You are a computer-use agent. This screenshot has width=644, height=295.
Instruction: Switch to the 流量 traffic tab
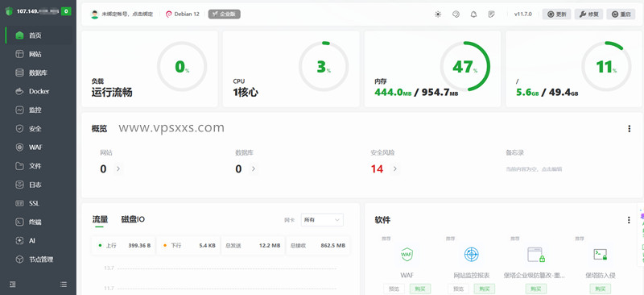100,219
